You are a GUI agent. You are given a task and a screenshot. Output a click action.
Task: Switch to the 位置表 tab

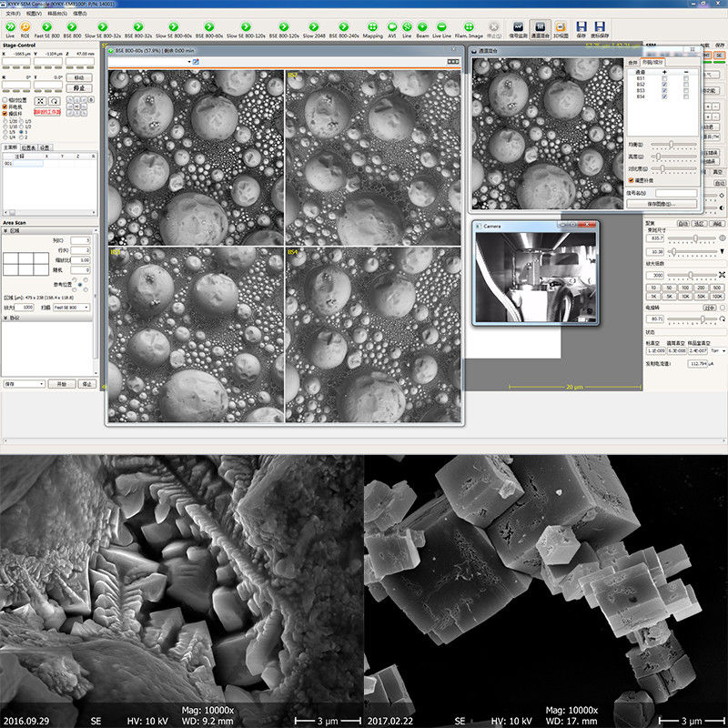[26, 147]
